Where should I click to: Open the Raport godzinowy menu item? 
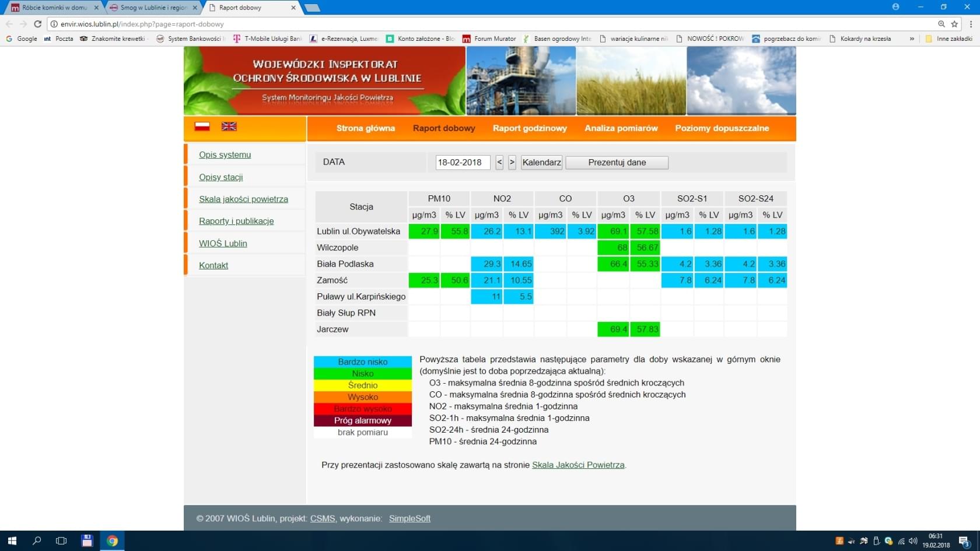coord(530,128)
